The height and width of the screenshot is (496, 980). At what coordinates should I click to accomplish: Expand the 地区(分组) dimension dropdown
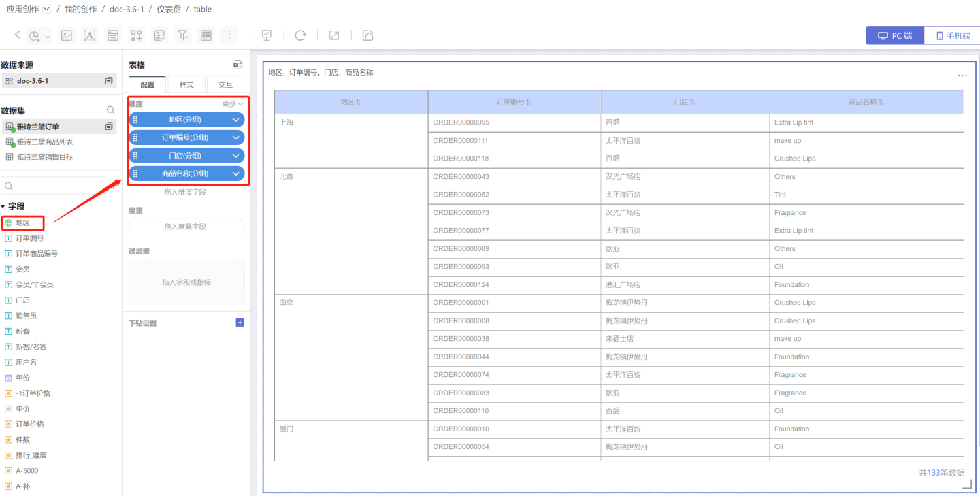[235, 120]
